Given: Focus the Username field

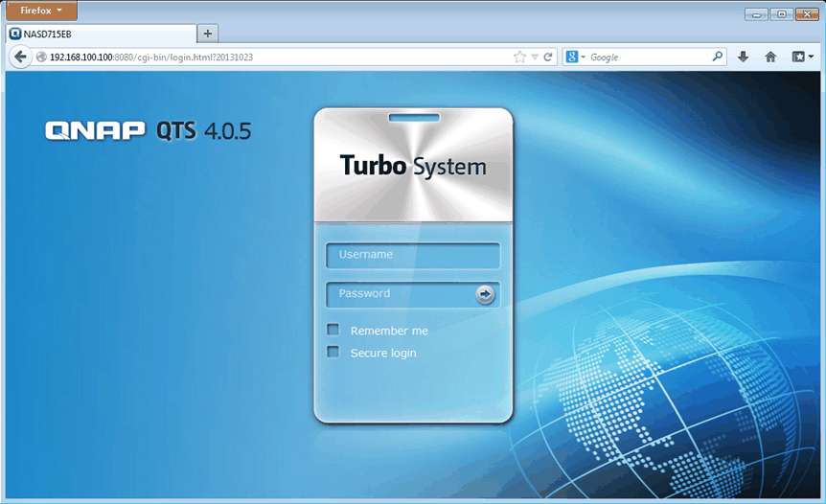Looking at the screenshot, I should [413, 256].
